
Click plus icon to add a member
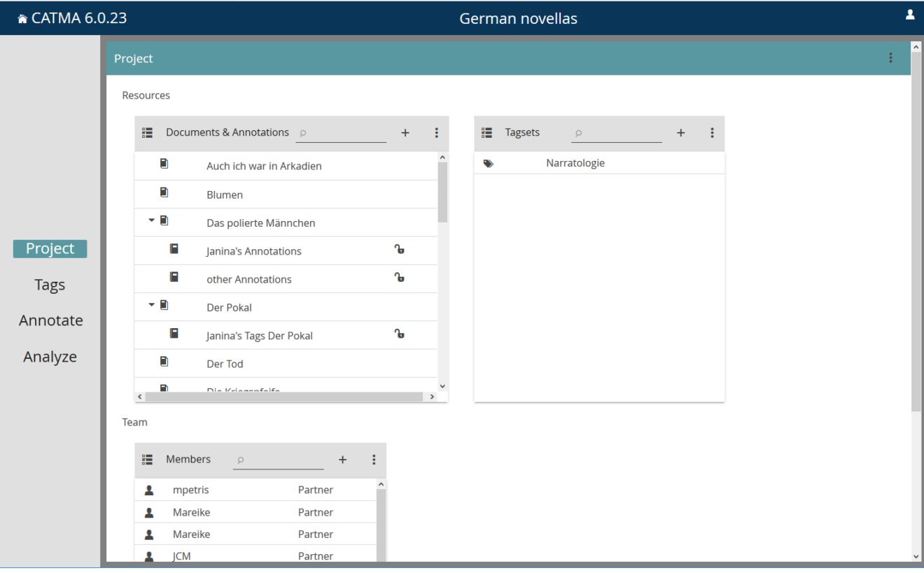[x=342, y=460]
